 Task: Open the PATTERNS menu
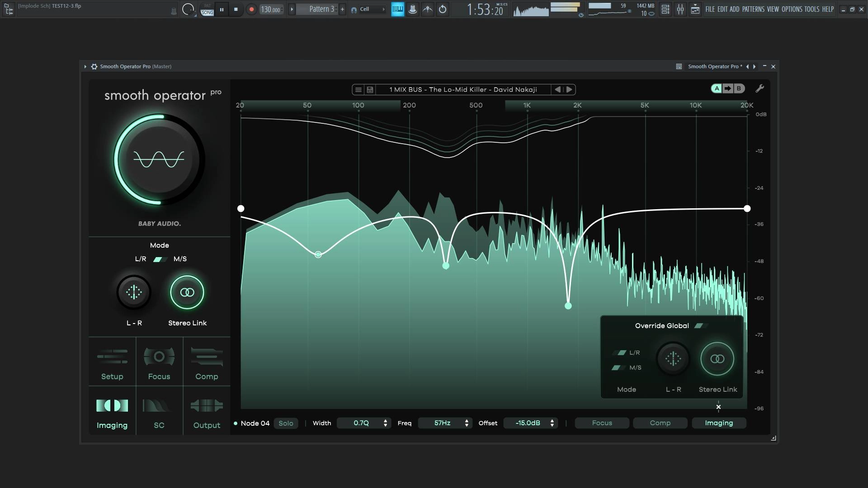click(x=753, y=9)
